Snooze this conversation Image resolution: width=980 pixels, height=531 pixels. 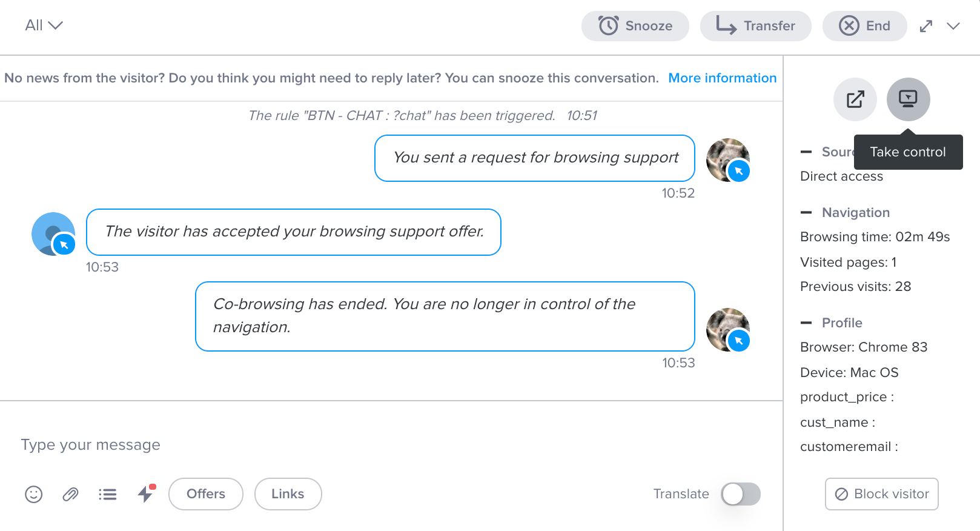635,26
